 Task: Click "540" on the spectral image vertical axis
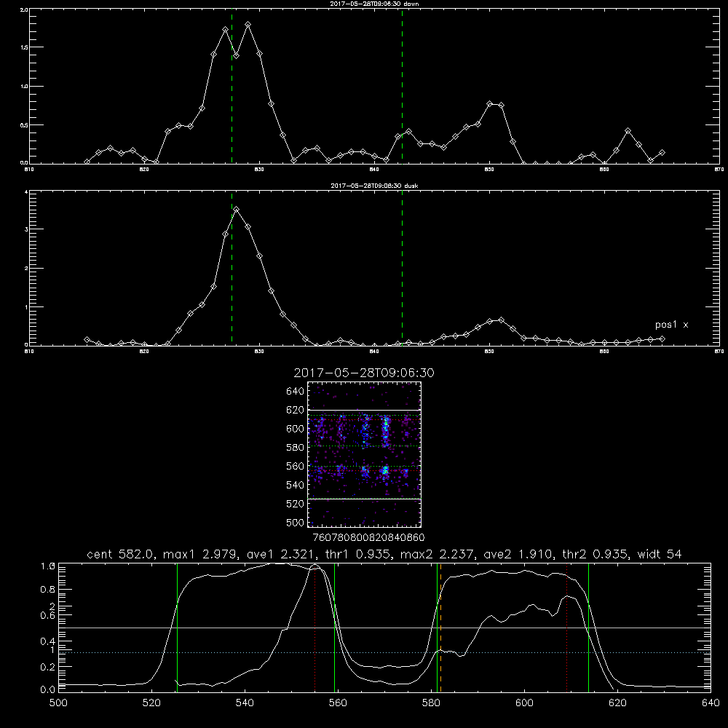296,485
